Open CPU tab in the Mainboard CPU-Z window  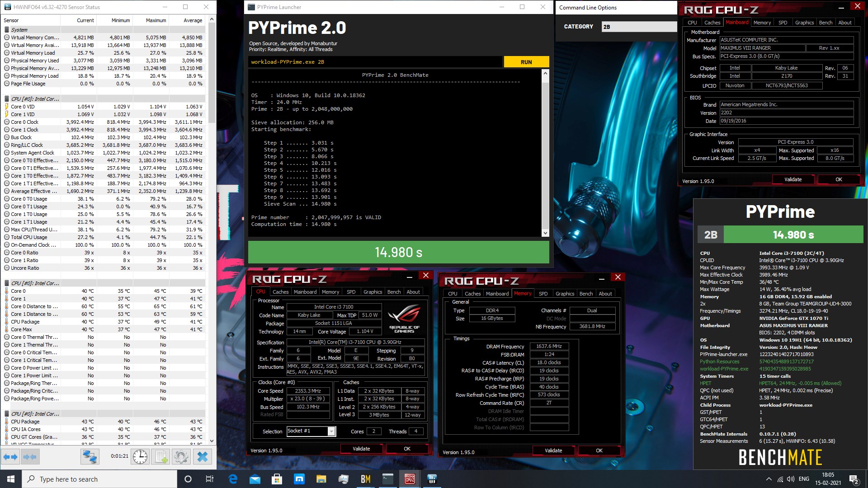point(692,23)
